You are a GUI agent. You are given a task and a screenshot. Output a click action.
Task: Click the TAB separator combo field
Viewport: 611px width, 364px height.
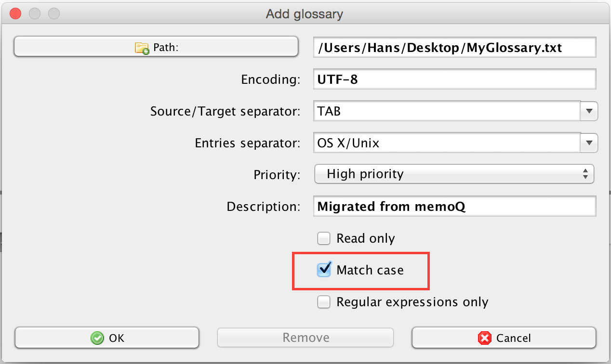tap(446, 111)
